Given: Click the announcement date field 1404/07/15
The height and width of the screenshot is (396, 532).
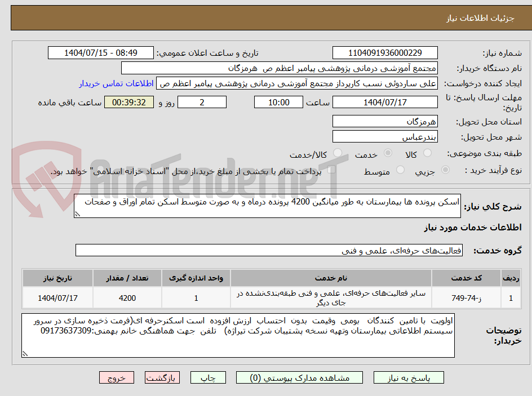Looking at the screenshot, I should tap(101, 52).
